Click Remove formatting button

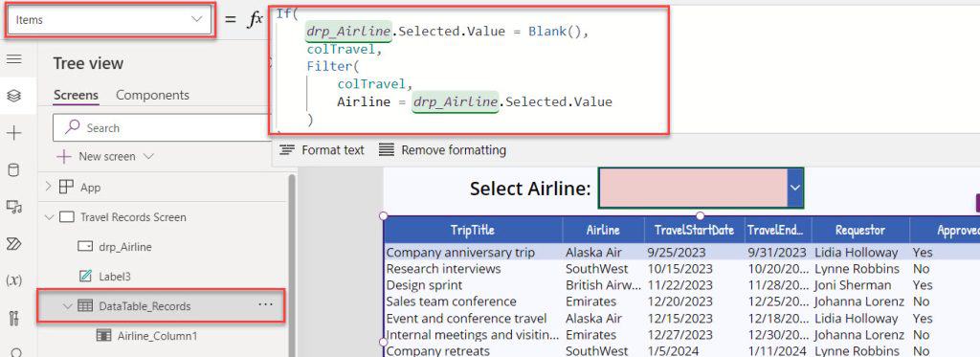tap(442, 150)
